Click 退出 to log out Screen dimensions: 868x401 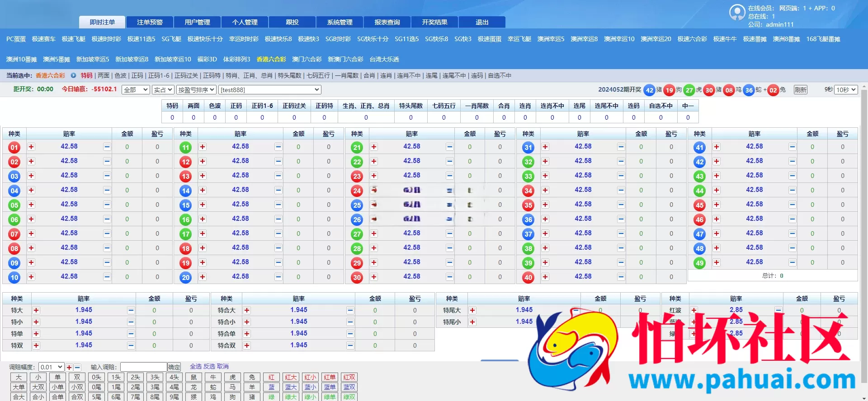pos(482,22)
